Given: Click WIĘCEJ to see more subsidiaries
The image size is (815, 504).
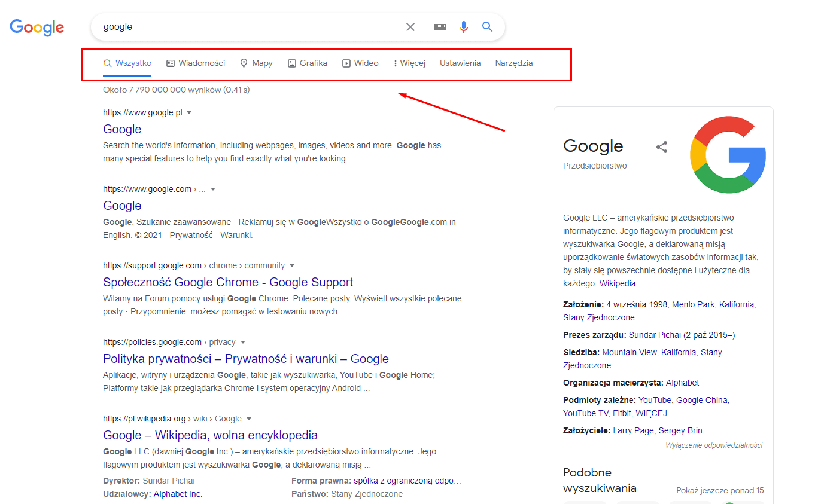Looking at the screenshot, I should [x=651, y=413].
